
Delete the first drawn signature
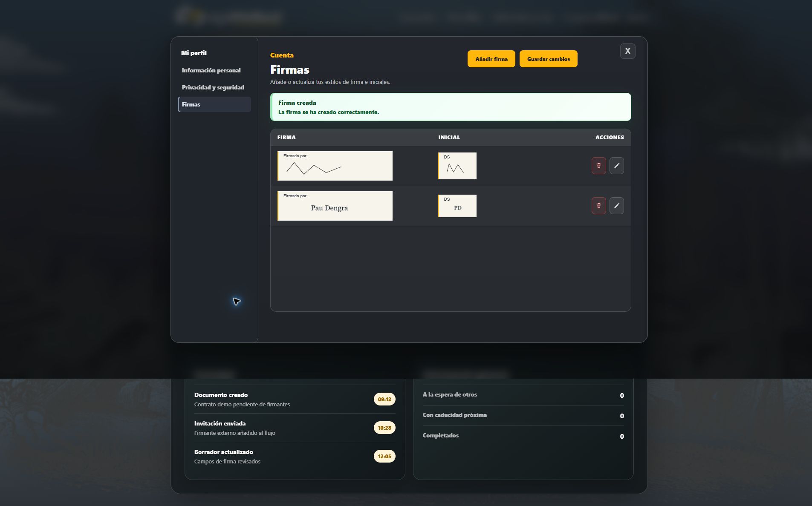tap(598, 166)
